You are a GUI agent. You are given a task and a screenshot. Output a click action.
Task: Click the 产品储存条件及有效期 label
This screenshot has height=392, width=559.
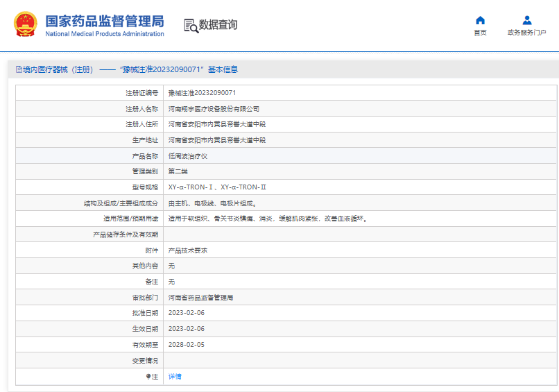(126, 235)
